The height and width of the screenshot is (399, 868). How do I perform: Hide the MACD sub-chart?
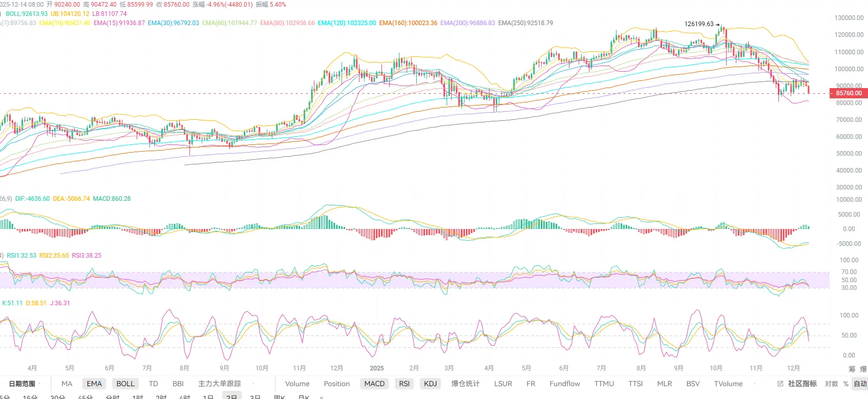(374, 384)
